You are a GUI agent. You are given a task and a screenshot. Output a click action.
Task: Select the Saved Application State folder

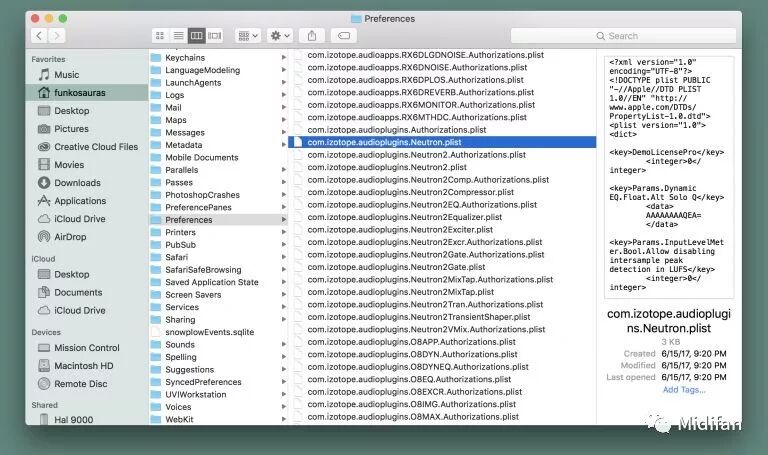218,282
